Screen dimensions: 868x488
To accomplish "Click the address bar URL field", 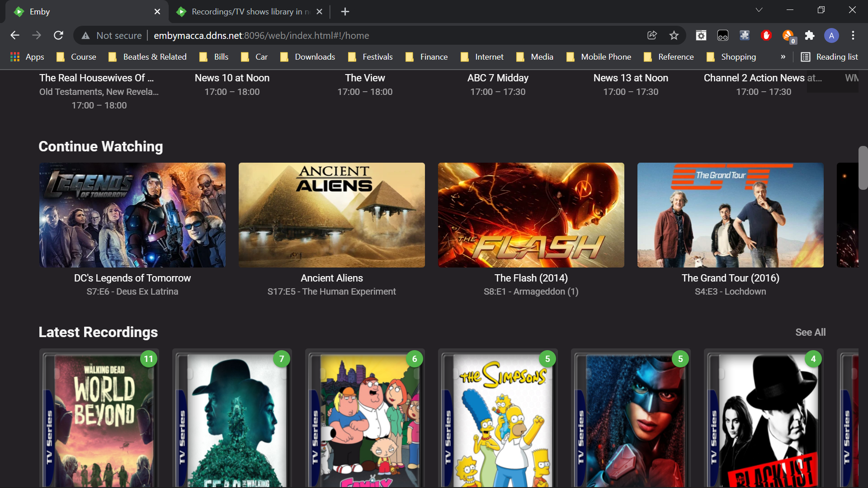I will coord(362,35).
